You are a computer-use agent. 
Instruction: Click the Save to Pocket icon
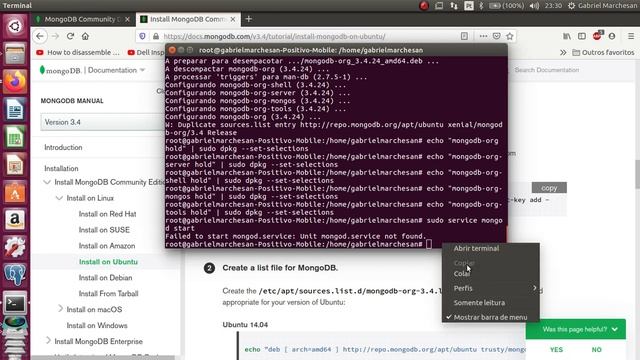pos(496,36)
